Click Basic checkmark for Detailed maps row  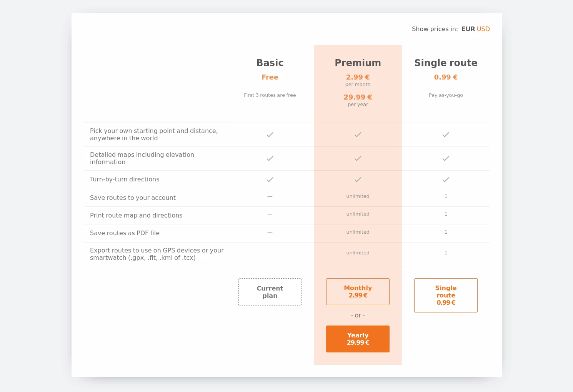pyautogui.click(x=270, y=158)
